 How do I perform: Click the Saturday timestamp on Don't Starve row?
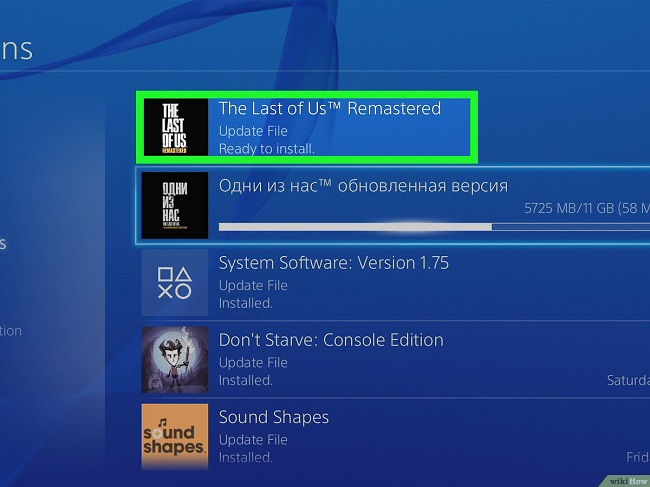point(628,380)
